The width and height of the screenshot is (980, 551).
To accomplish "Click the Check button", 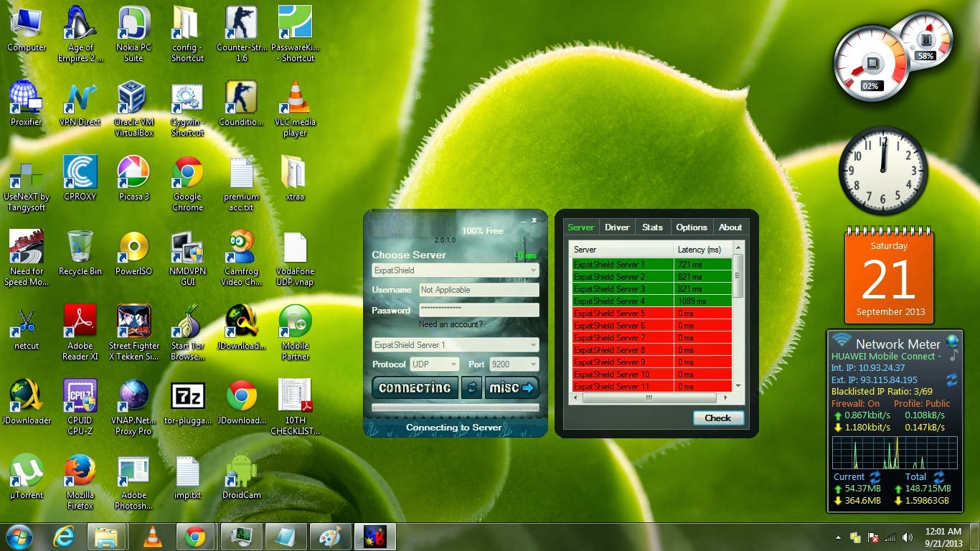I will pyautogui.click(x=718, y=418).
